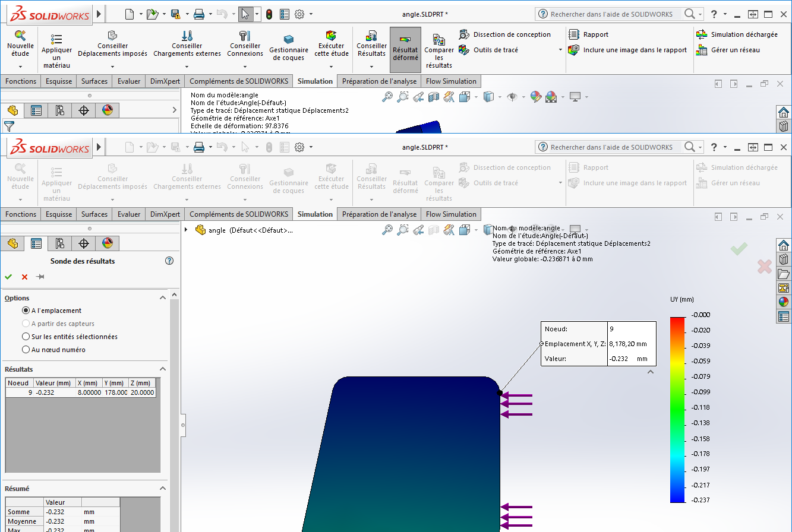Click Gérer un réseau in upper window
The height and width of the screenshot is (532, 792).
[x=728, y=50]
